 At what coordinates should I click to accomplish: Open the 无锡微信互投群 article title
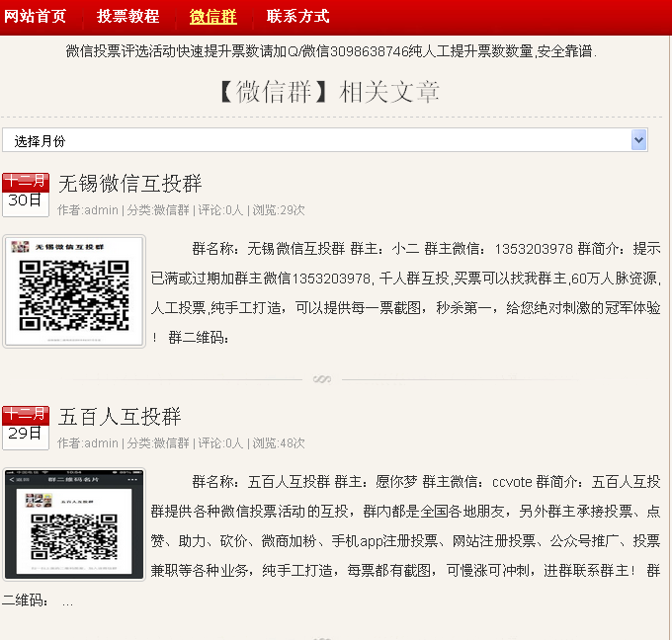click(129, 184)
